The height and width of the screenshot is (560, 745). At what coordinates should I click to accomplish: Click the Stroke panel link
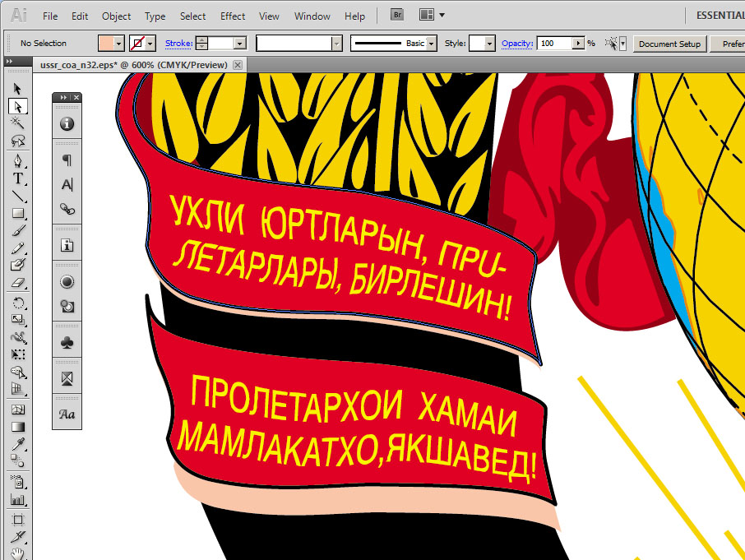pos(178,44)
